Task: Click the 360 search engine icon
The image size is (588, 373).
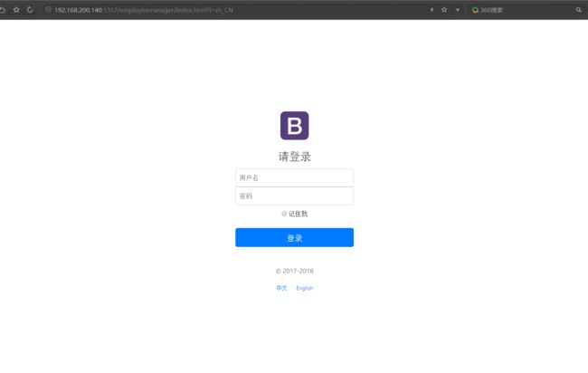Action: (x=475, y=10)
